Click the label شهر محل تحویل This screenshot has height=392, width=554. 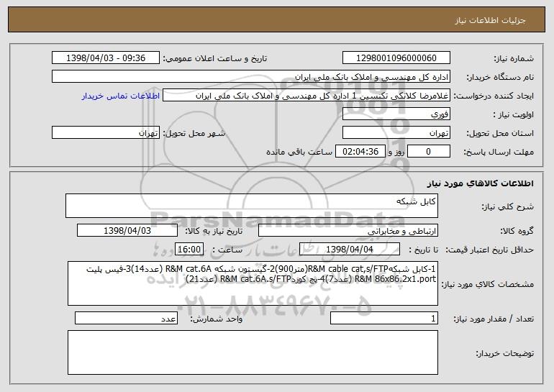(x=194, y=134)
